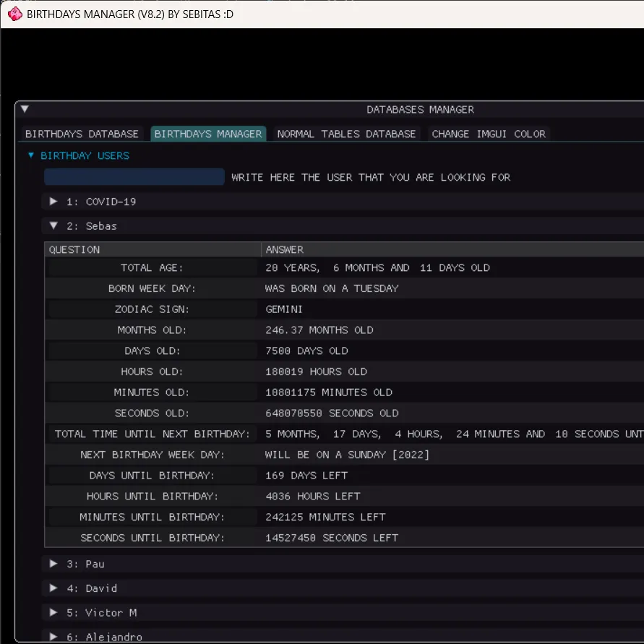Select the Birthdays Manager tab
The image size is (644, 644).
(208, 134)
